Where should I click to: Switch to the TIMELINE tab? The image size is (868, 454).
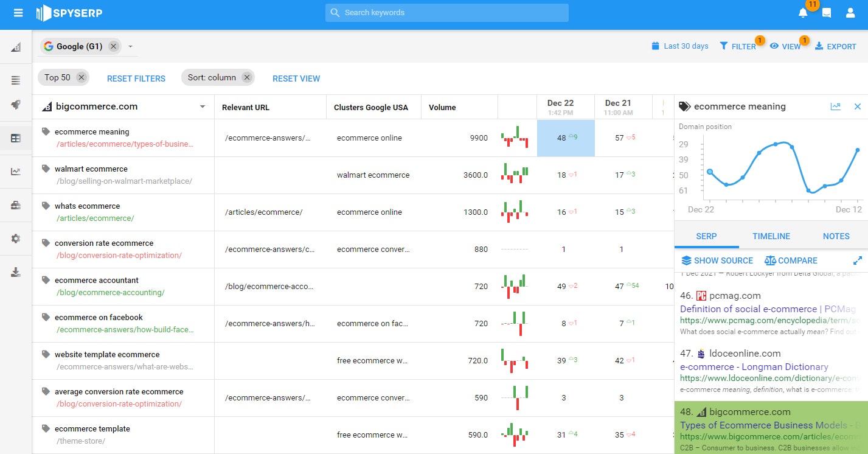point(771,236)
